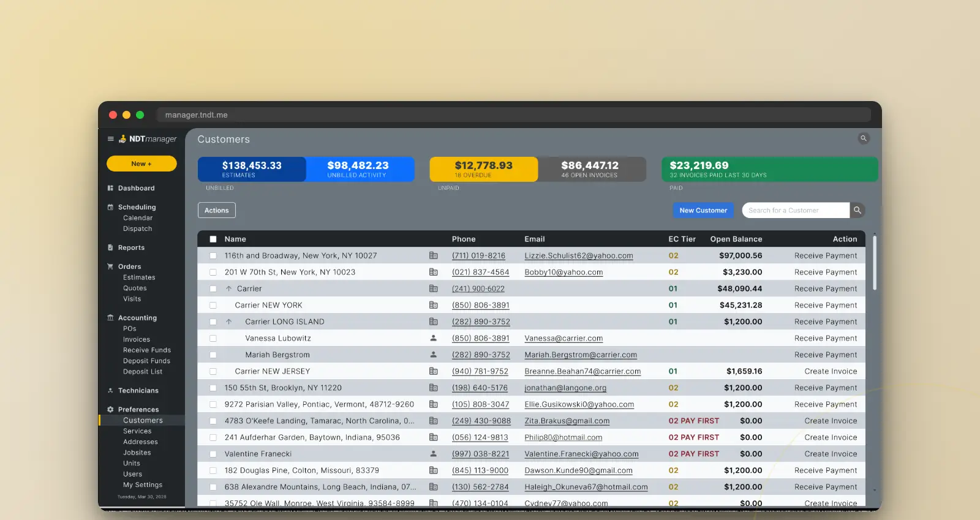The image size is (980, 520).
Task: Check the box for 201 W 70th St customer
Action: pos(213,273)
